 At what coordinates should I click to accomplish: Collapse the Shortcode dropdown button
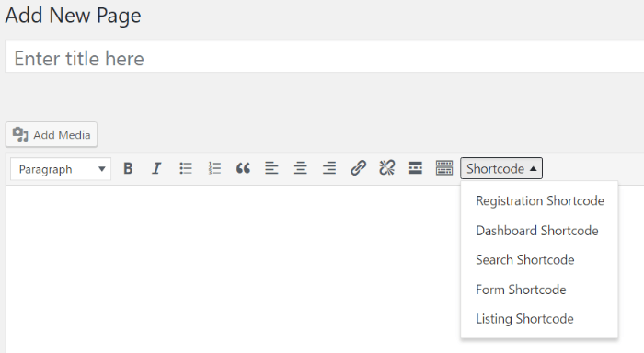(501, 168)
